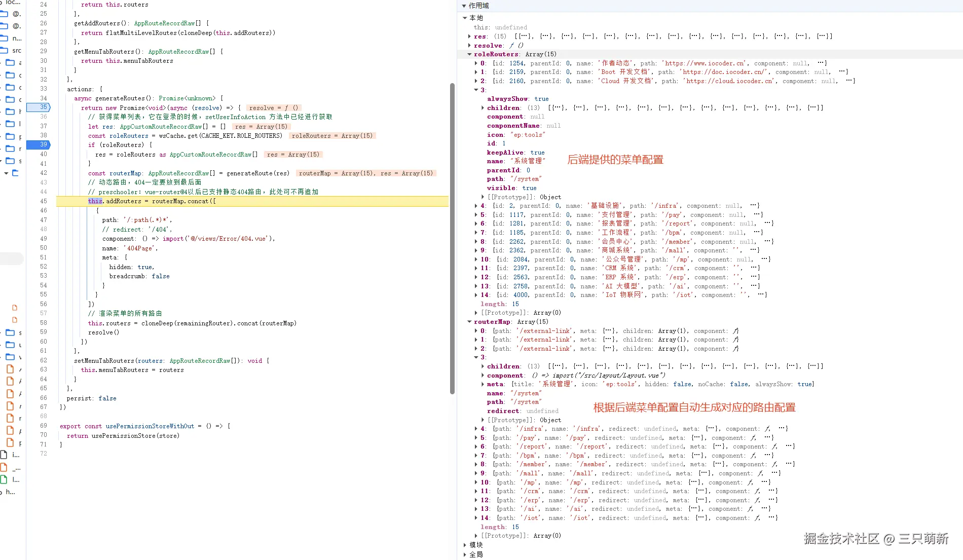Select the 'componentName: null' property
963x560 pixels.
click(x=524, y=126)
